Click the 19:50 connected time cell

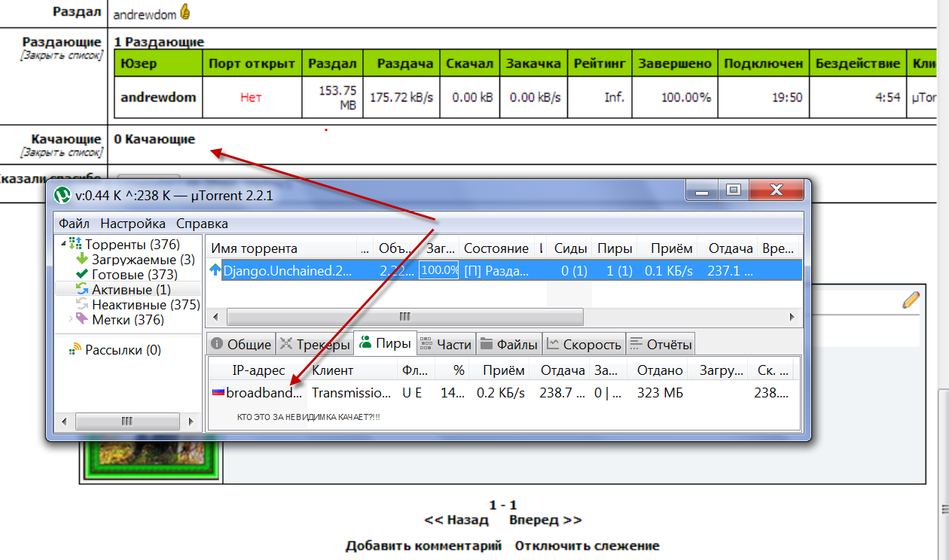(x=764, y=97)
